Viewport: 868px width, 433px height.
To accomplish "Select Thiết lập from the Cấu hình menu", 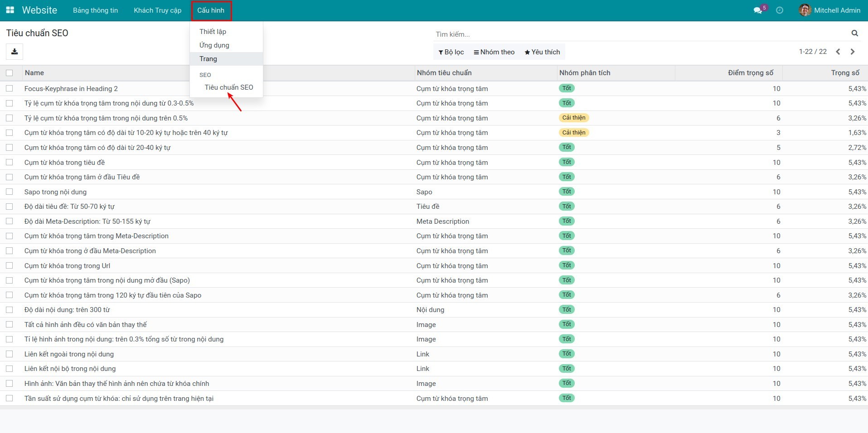I will [213, 32].
